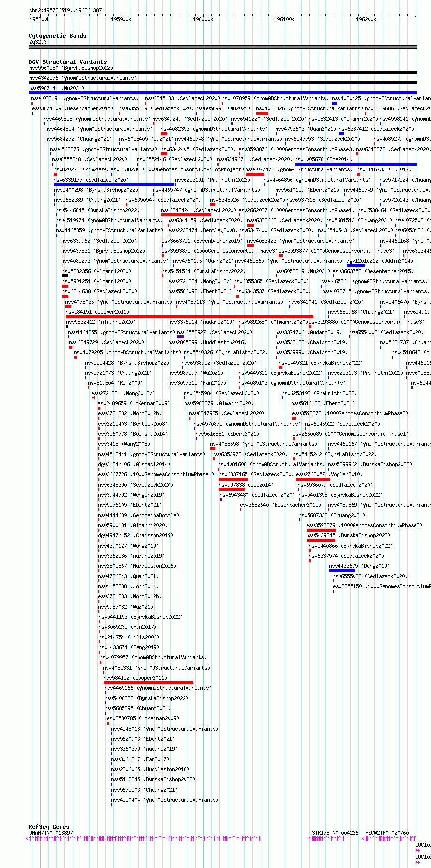
Task: Click blue bar under nsv4433675 (Deng2019)
Action: coord(342,571)
